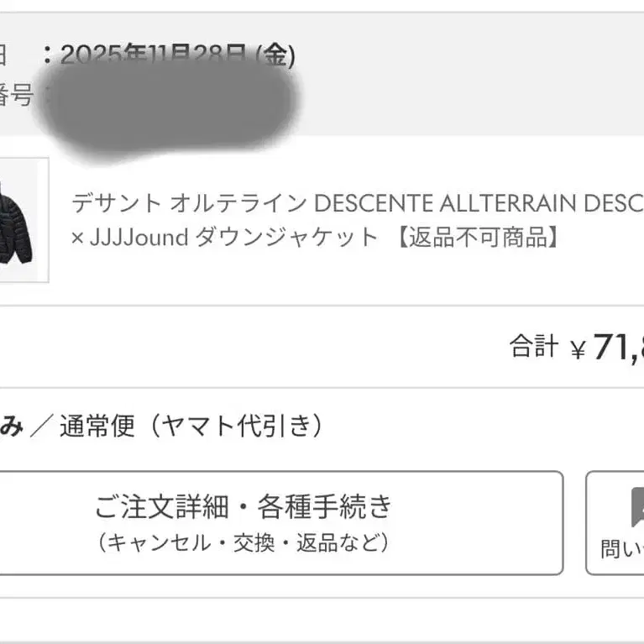The height and width of the screenshot is (644, 644).
Task: Click the キャンセル・交換・返品など subtext
Action: (243, 543)
